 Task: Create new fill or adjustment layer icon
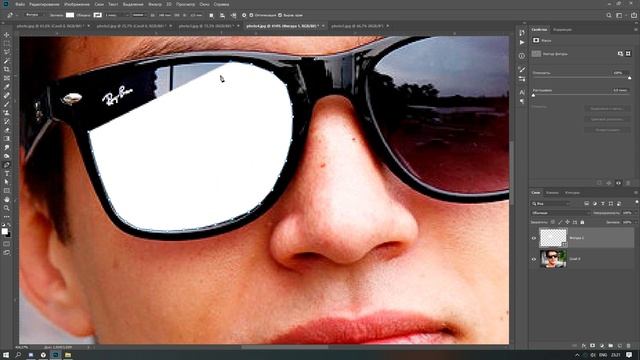602,346
